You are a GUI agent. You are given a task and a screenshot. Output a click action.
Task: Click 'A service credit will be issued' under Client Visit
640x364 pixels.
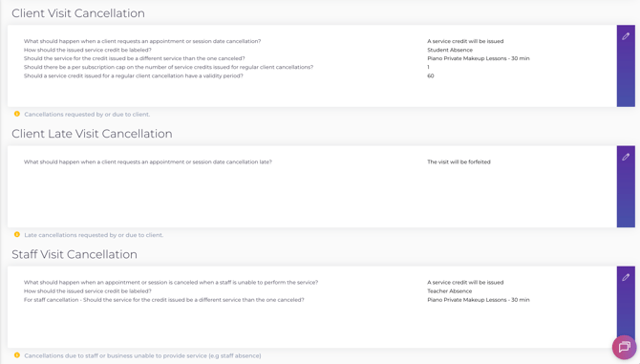click(x=465, y=41)
